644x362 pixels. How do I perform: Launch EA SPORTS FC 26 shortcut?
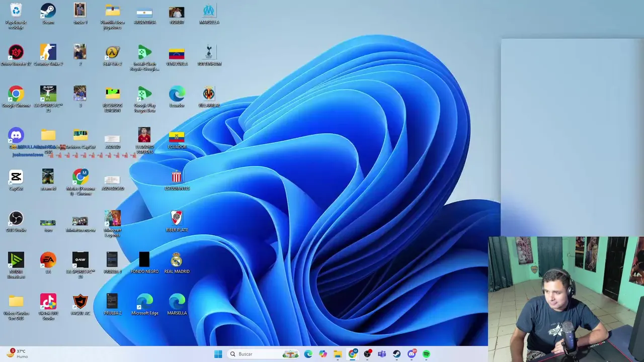pos(80,265)
